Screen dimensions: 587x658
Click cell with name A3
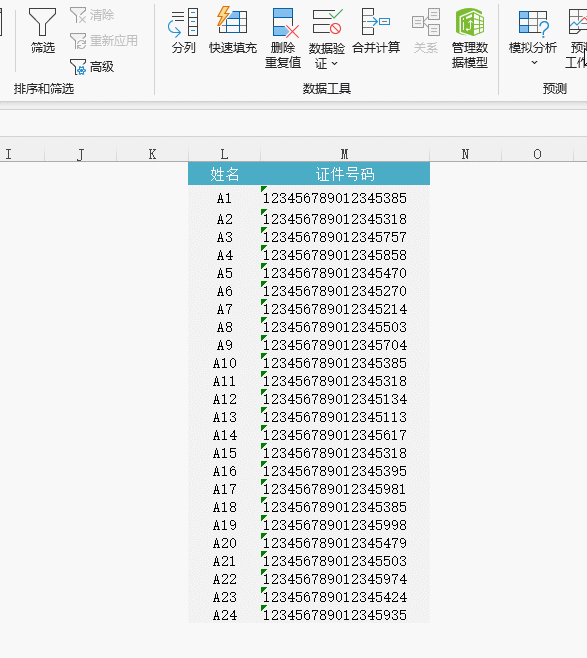pyautogui.click(x=224, y=237)
